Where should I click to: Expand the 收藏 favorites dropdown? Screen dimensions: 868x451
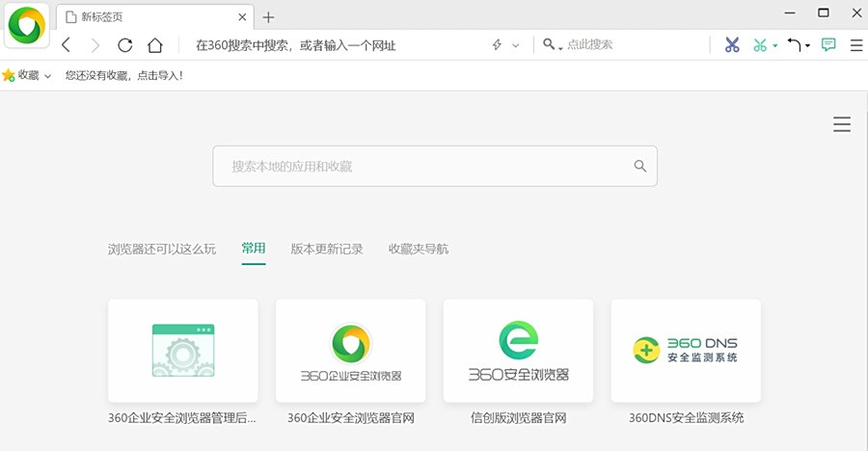(x=27, y=75)
